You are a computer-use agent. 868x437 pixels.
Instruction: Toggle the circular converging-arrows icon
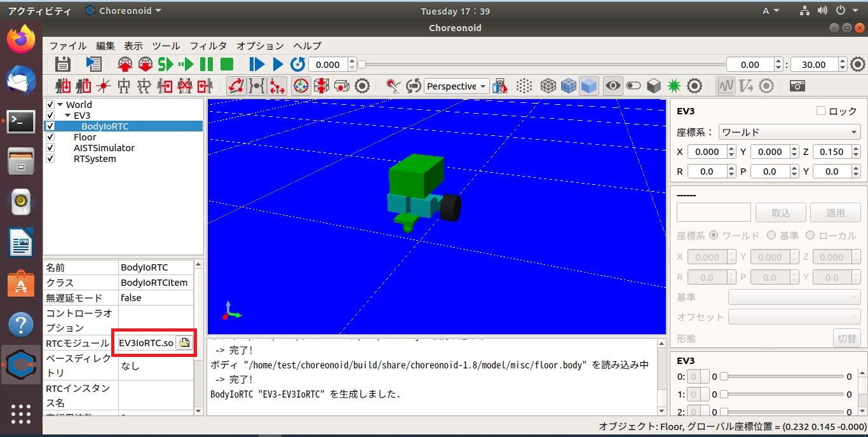(301, 86)
